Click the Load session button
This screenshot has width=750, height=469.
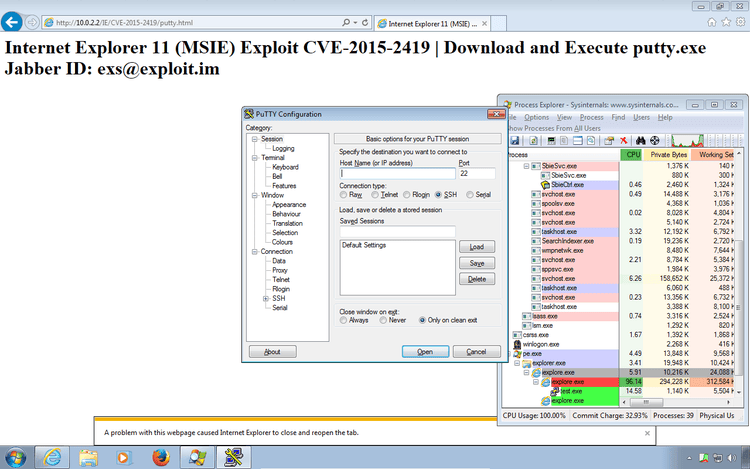[477, 247]
